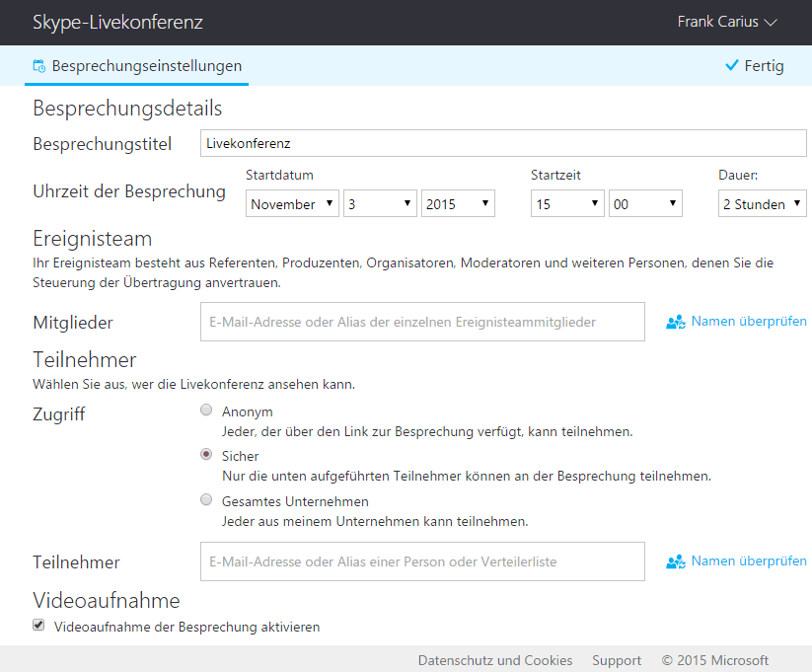Click the Besprechungstitel label
This screenshot has height=672, width=812.
coord(102,144)
